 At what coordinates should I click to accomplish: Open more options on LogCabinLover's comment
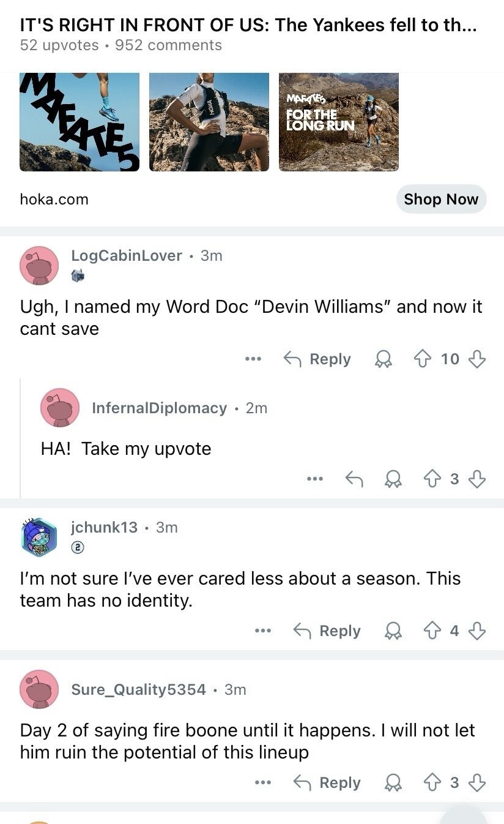253,359
